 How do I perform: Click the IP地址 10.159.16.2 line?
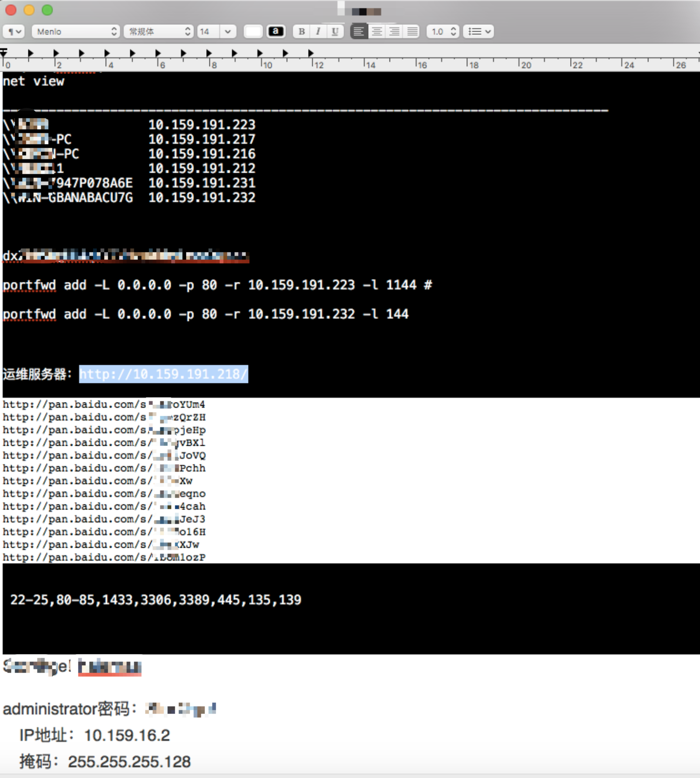coord(94,735)
